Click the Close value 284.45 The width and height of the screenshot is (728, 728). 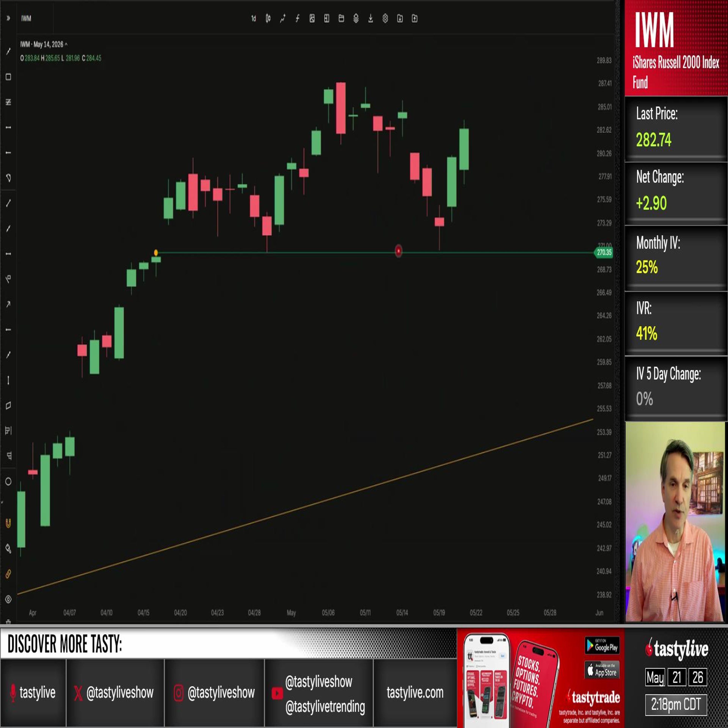[94, 58]
